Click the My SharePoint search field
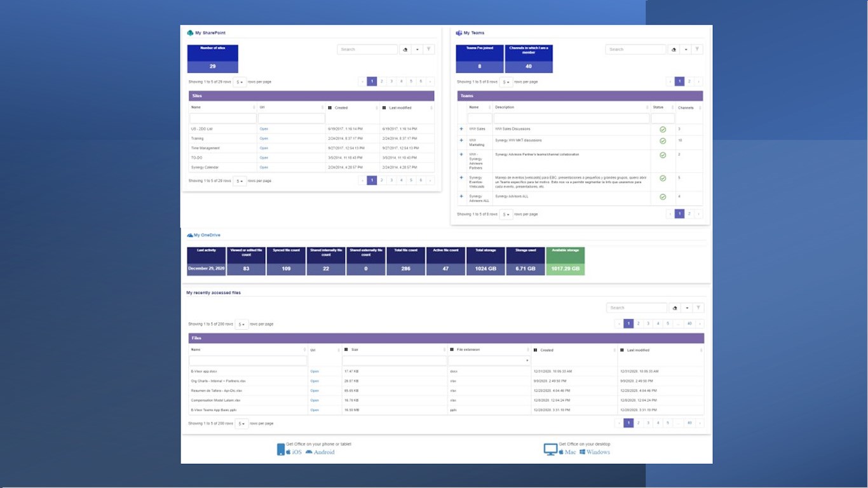This screenshot has height=488, width=868. tap(367, 50)
